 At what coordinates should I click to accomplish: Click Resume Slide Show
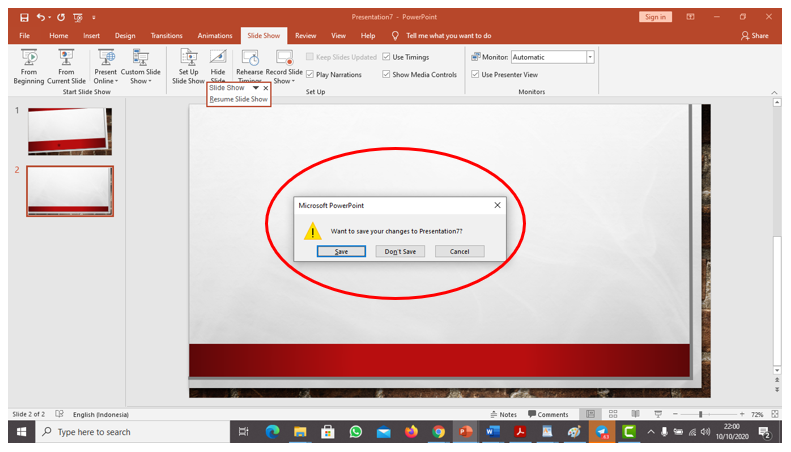[x=239, y=99]
